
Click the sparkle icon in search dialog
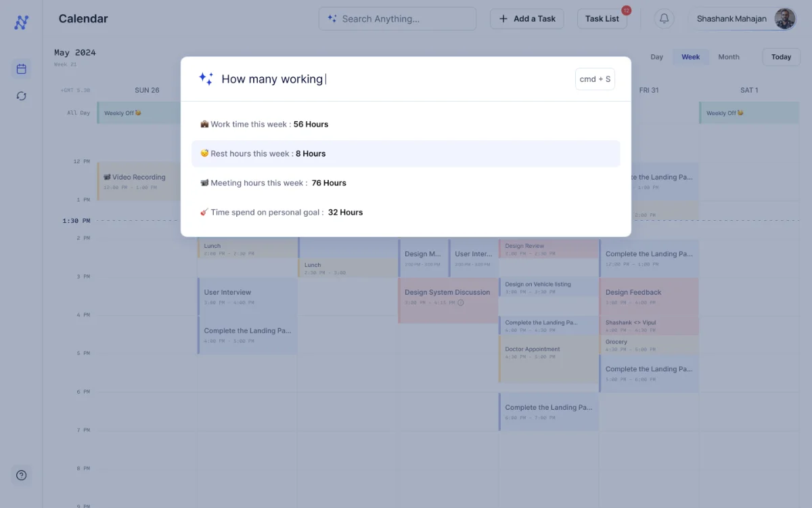point(206,79)
